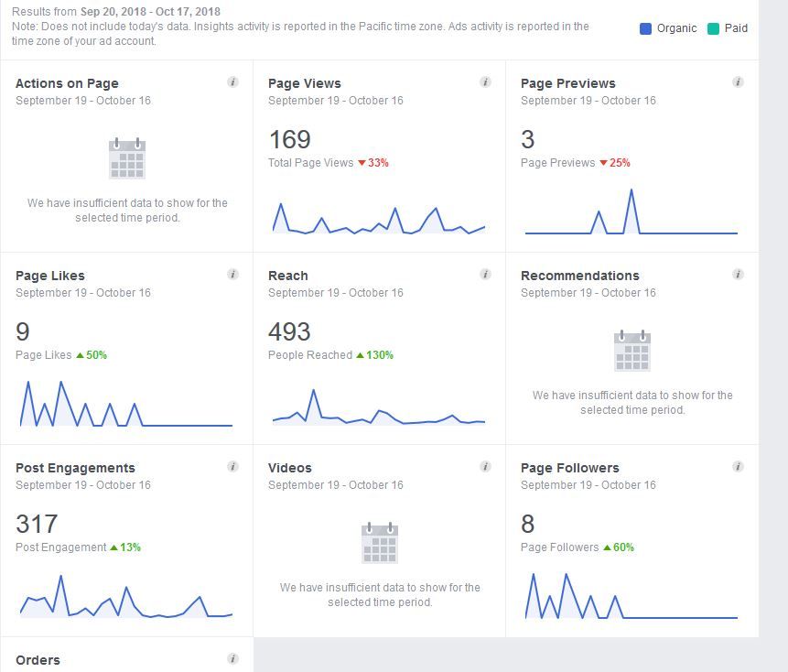
Task: Open the Page Views info tooltip icon
Action: tap(486, 81)
